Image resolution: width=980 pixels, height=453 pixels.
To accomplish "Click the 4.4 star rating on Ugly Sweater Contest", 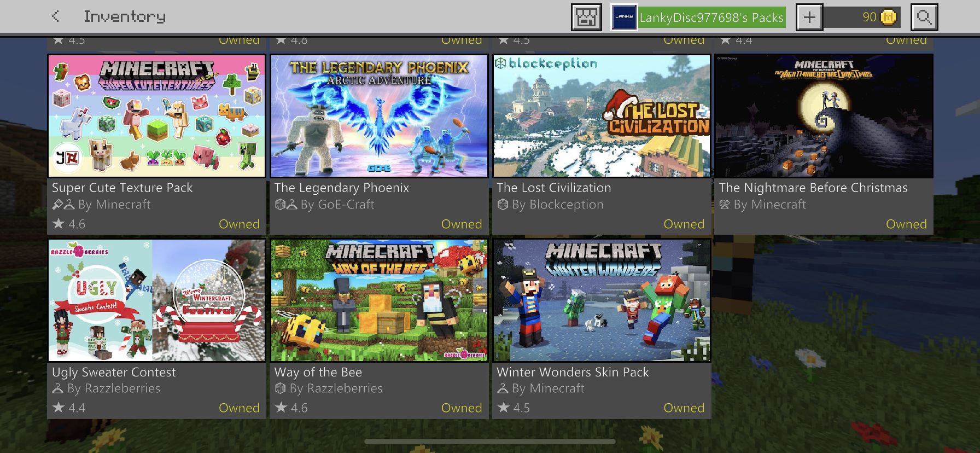I will point(69,408).
